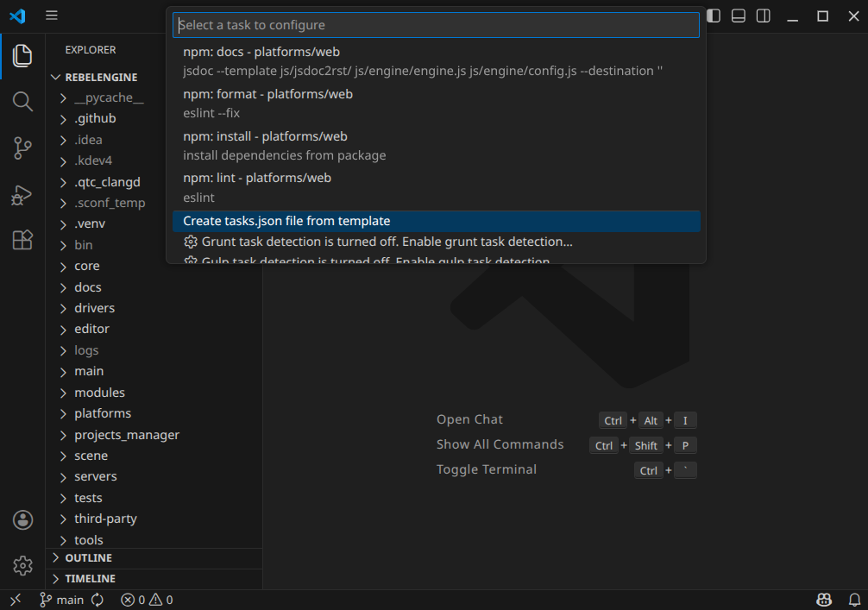
Task: Expand the OUTLINE section
Action: (x=154, y=558)
